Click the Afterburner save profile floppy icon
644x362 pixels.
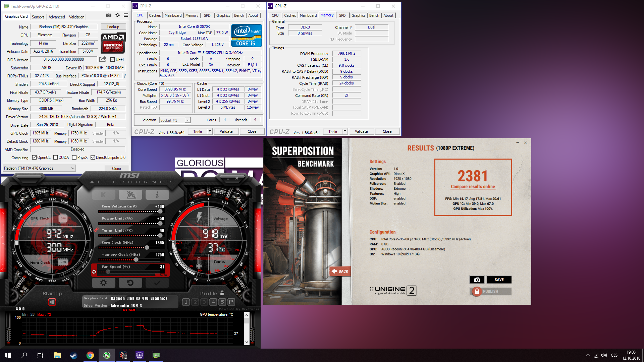(x=231, y=302)
